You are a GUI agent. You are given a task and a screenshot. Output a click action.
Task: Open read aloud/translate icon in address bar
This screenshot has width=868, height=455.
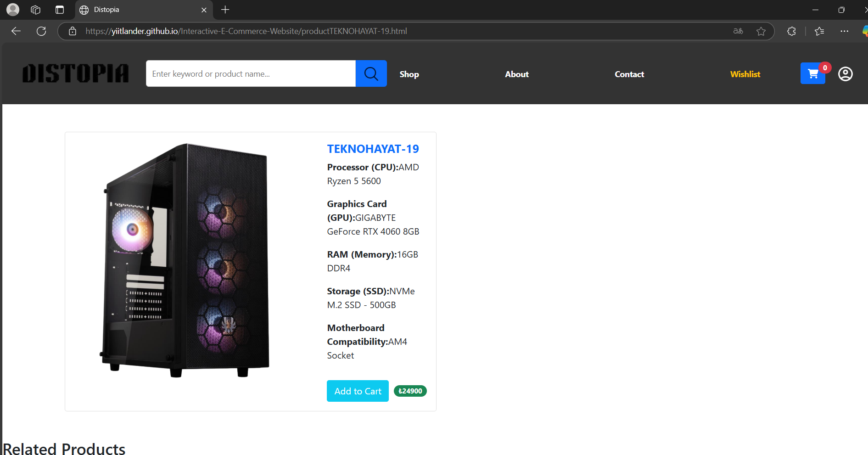(x=738, y=31)
